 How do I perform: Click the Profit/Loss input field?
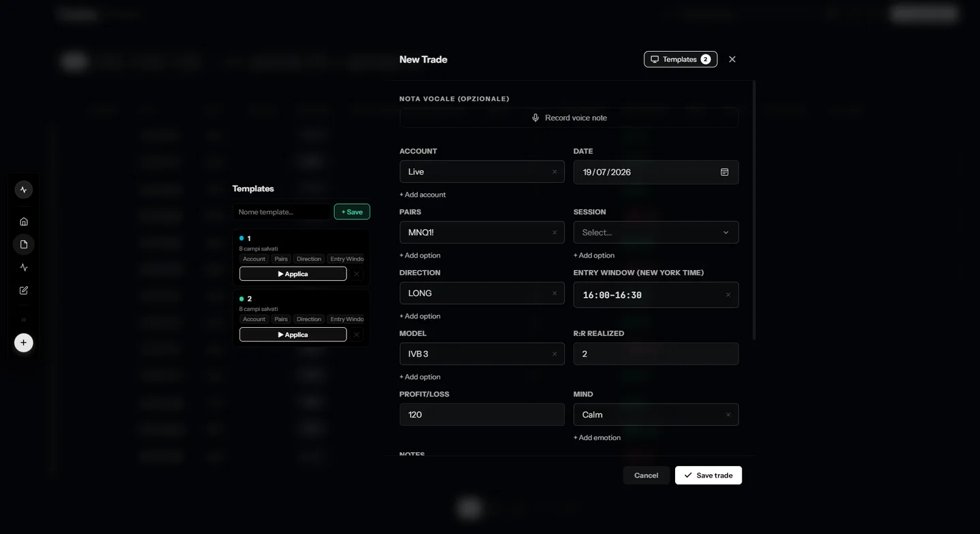482,414
